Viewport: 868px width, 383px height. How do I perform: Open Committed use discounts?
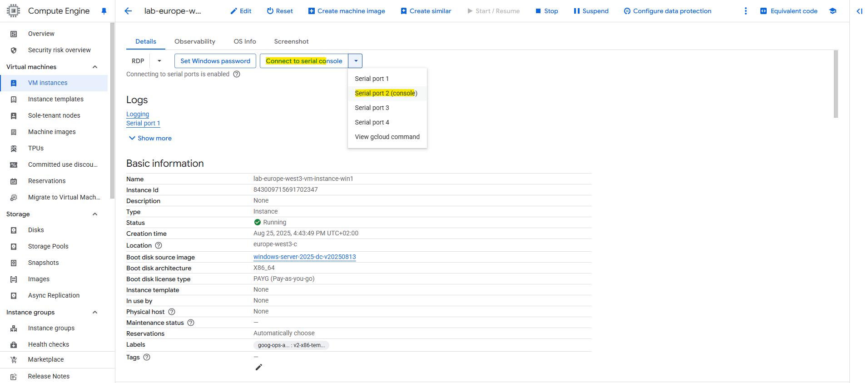pos(54,164)
